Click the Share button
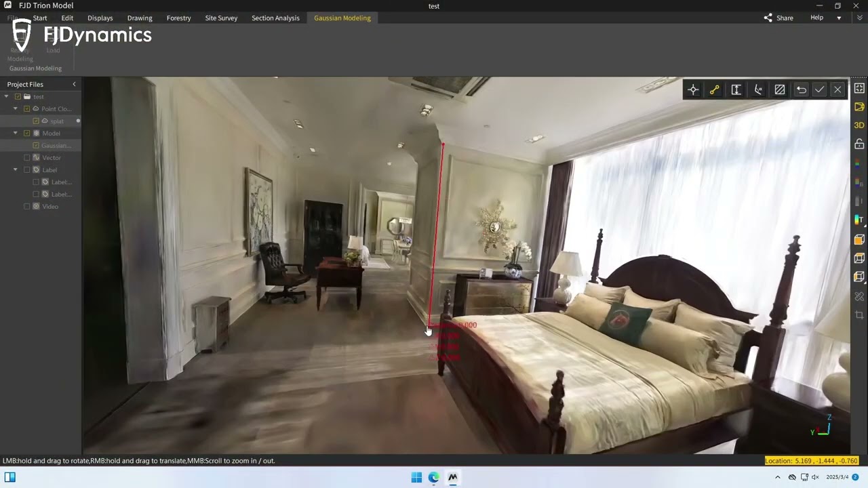The image size is (868, 488). tap(778, 18)
